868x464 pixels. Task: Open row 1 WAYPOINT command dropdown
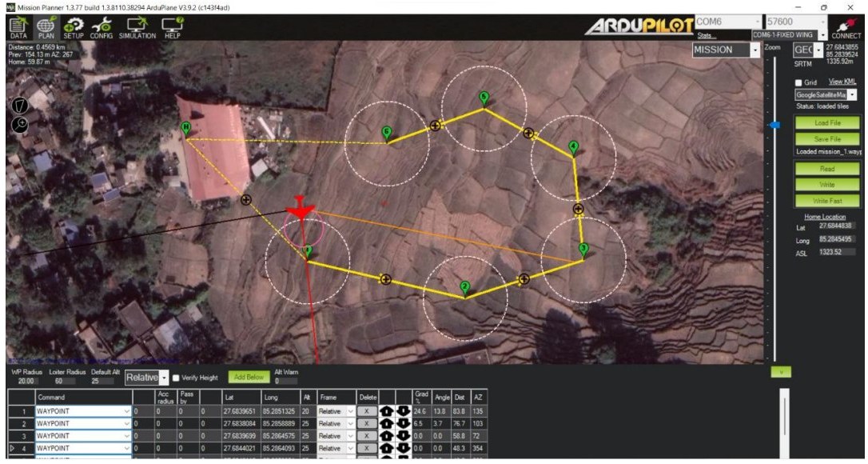pyautogui.click(x=83, y=411)
